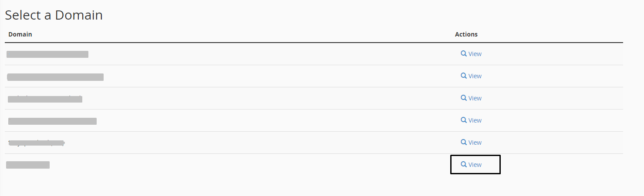Screen dimensions: 644x196
Task: Open the View link for the second domain
Action: 475,76
